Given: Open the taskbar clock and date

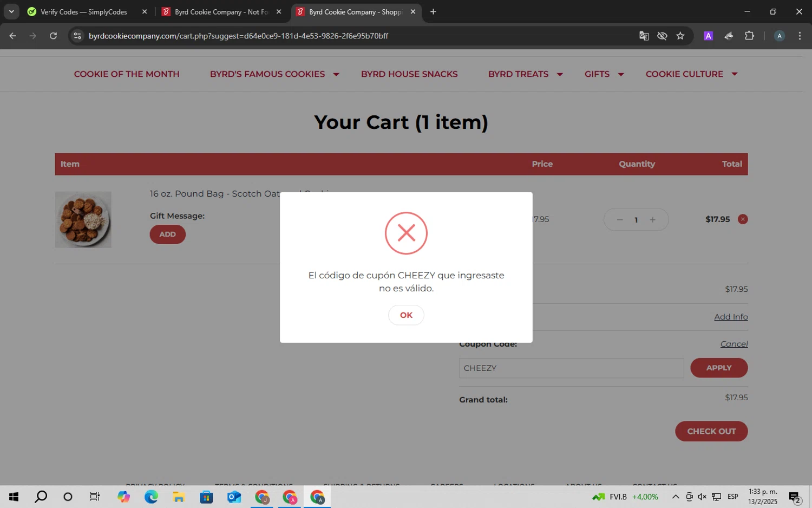Looking at the screenshot, I should tap(763, 497).
